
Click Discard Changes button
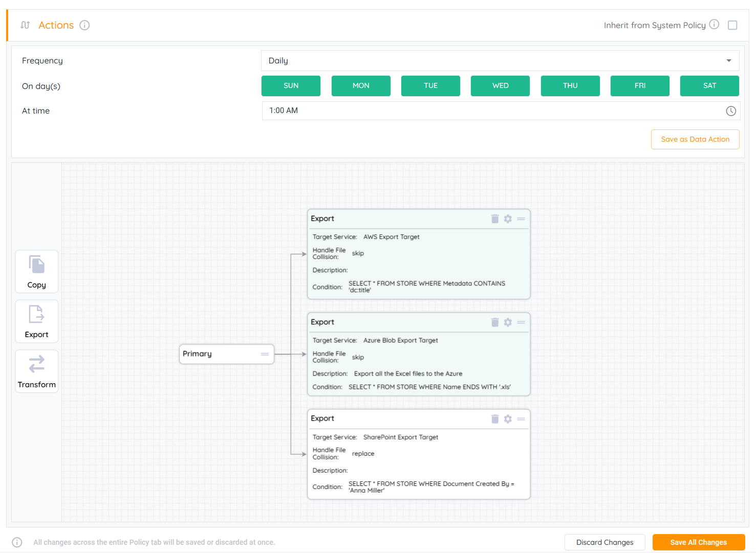pyautogui.click(x=604, y=542)
